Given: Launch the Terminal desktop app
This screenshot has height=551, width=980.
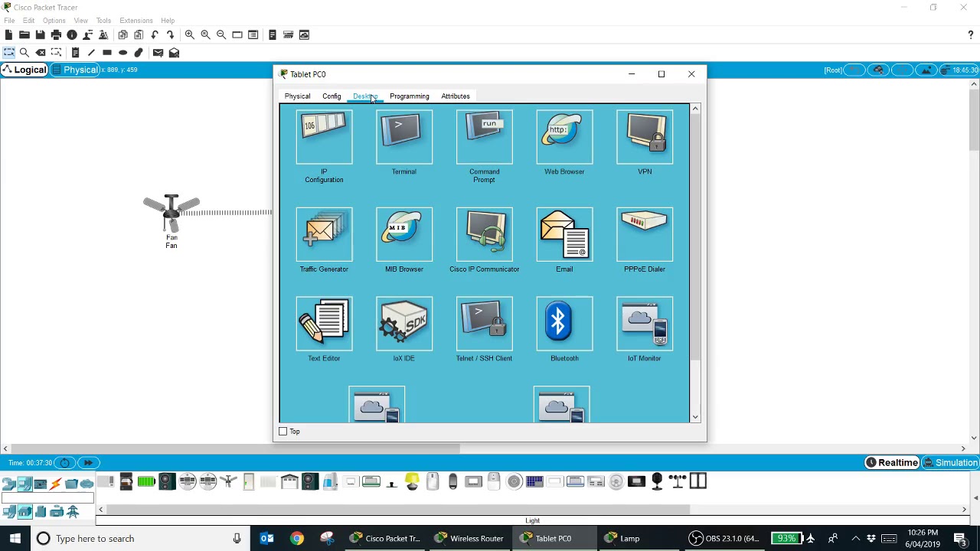Looking at the screenshot, I should click(404, 137).
